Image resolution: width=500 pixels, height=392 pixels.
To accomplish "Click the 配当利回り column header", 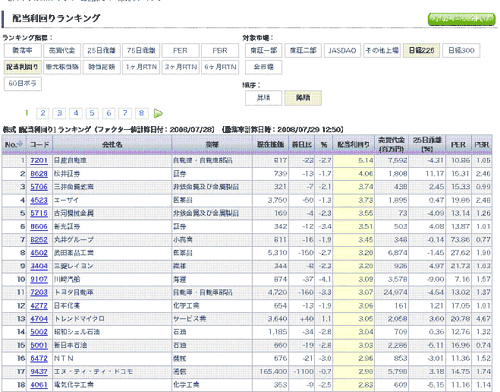I will click(x=353, y=145).
